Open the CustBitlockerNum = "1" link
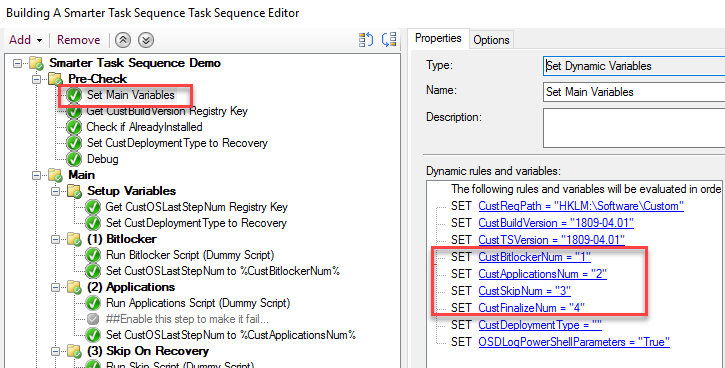Screen dimensions: 725x368 535,257
